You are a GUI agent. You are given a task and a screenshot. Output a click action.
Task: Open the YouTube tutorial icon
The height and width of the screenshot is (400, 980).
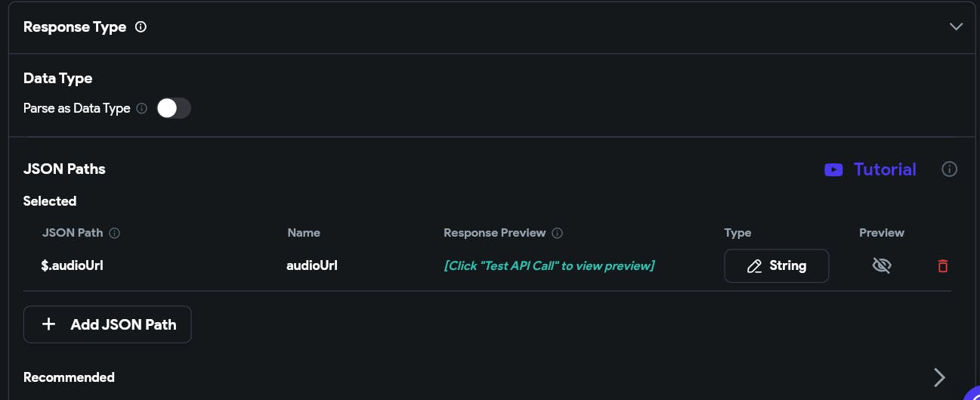(833, 169)
